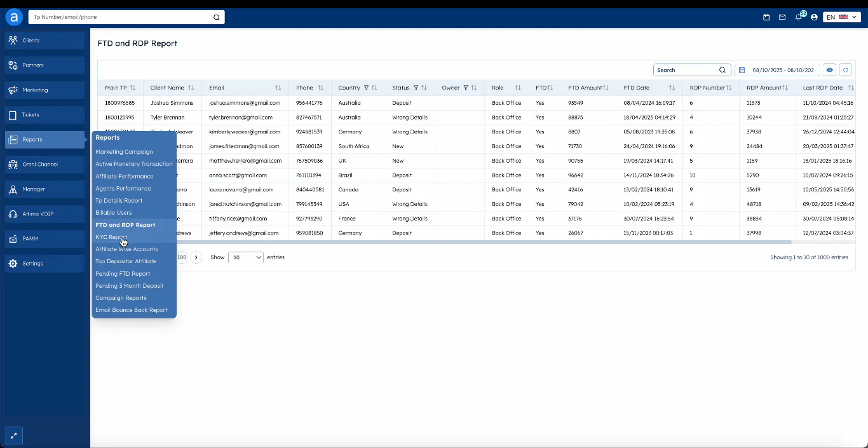This screenshot has width=868, height=448.
Task: Click the Partners sidebar icon
Action: [13, 65]
